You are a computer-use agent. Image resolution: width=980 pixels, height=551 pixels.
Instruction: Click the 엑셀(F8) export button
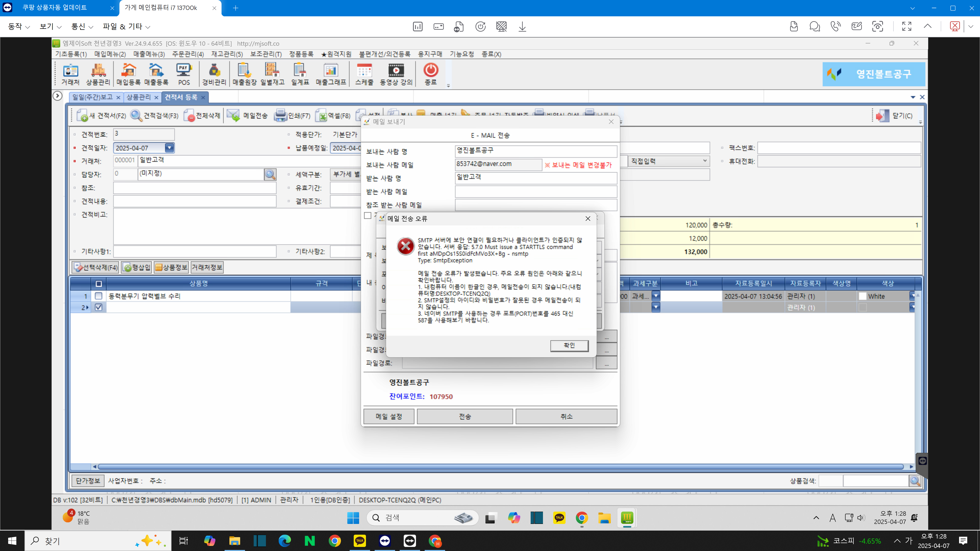click(333, 116)
